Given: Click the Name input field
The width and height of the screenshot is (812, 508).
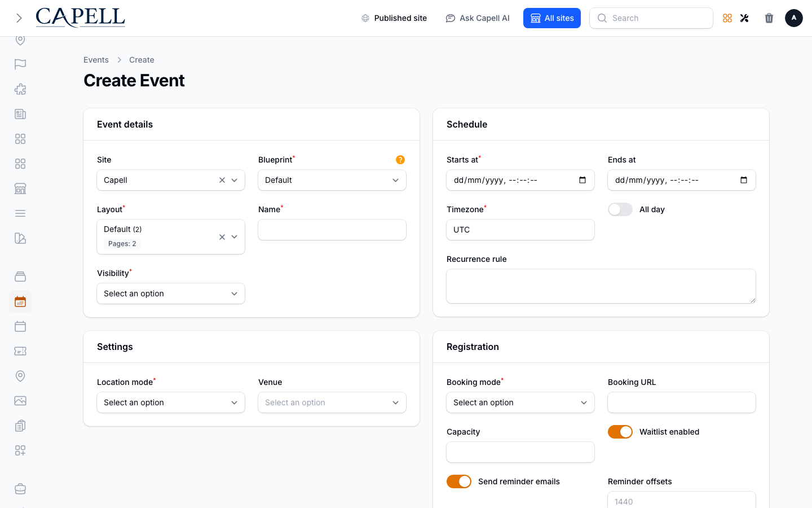Looking at the screenshot, I should (x=332, y=230).
